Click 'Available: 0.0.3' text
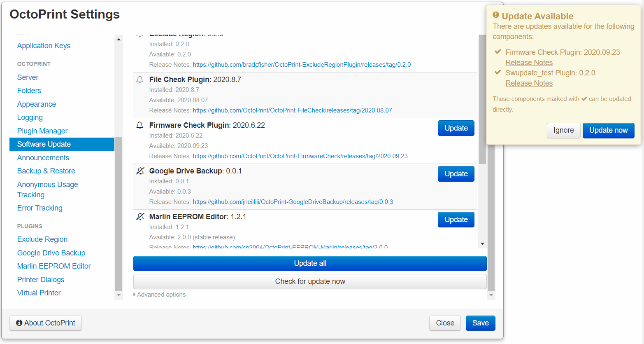Screen dimensions: 644x344 pyautogui.click(x=170, y=192)
